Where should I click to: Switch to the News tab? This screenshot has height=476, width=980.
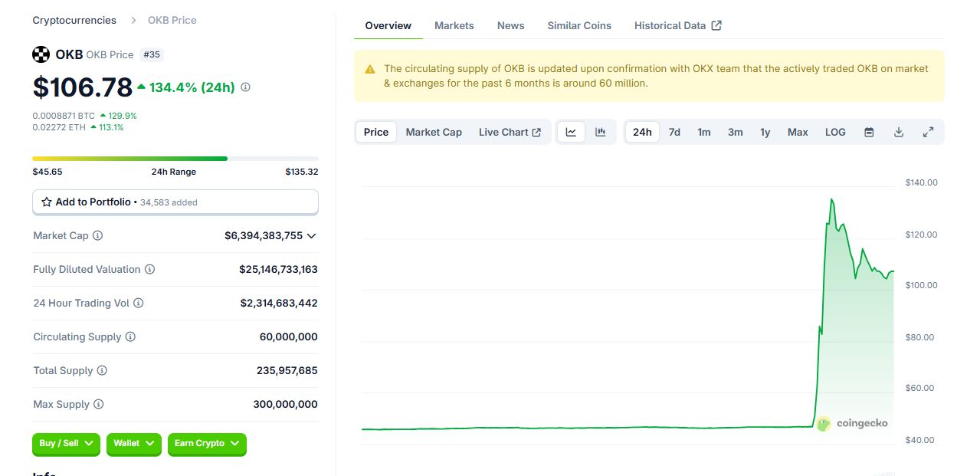pos(511,25)
